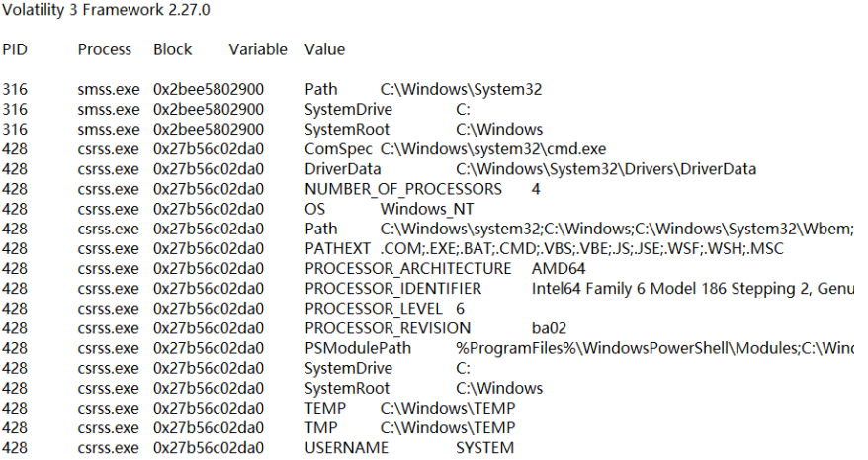
Task: Select the Process column header
Action: pyautogui.click(x=105, y=49)
